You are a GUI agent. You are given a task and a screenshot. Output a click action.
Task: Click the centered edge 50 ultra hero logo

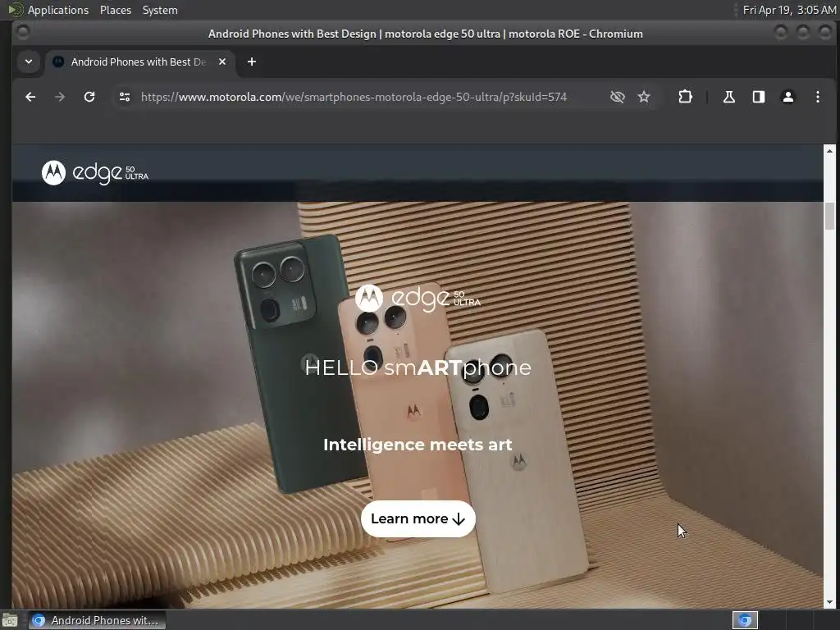coord(418,298)
